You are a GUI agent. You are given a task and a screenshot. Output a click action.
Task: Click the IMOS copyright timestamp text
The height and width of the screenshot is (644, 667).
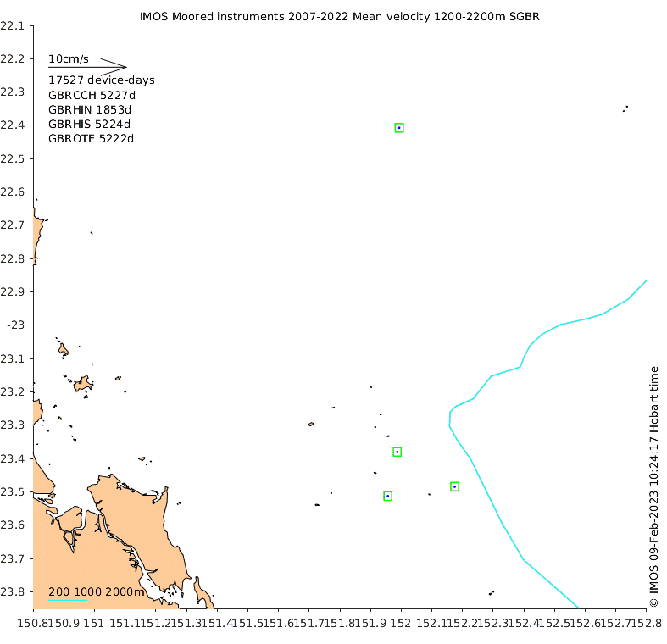653,486
